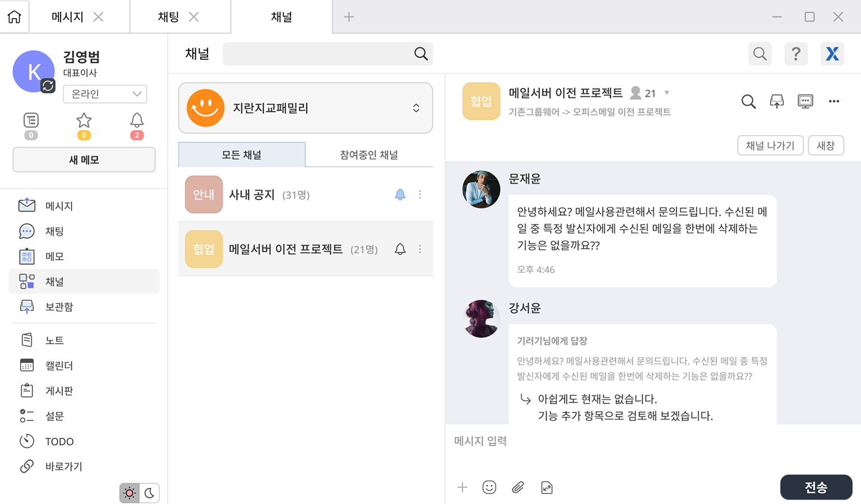Click the emoji icon in message input

click(489, 487)
